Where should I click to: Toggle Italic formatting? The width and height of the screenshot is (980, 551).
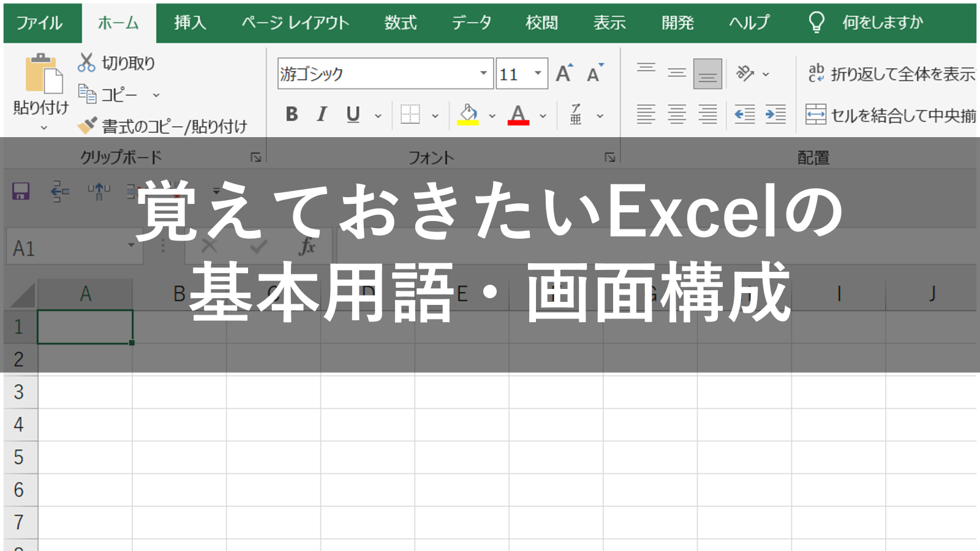(x=322, y=114)
